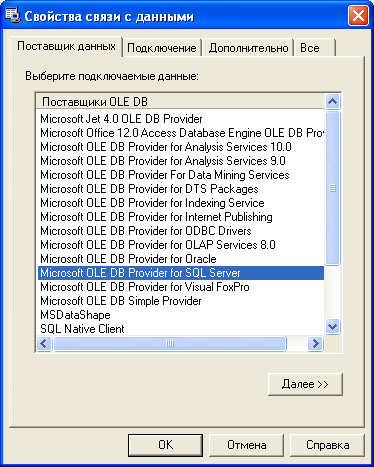Close the dialog with the red X

click(358, 16)
